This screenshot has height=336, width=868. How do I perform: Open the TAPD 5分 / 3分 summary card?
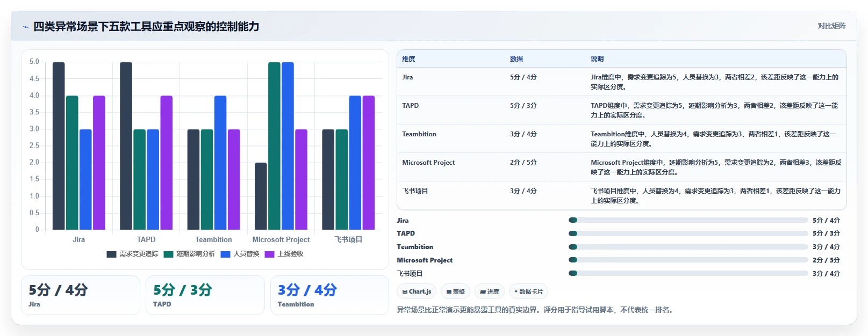pos(205,295)
